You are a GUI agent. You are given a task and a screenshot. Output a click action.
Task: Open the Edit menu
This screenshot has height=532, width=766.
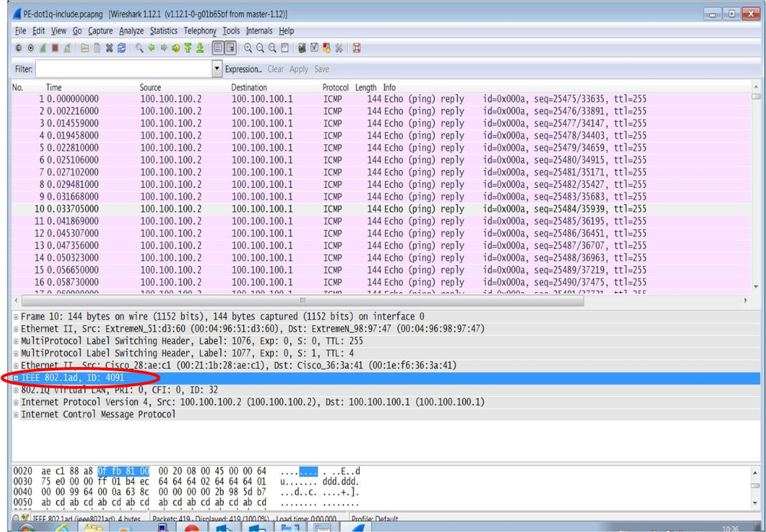point(38,31)
